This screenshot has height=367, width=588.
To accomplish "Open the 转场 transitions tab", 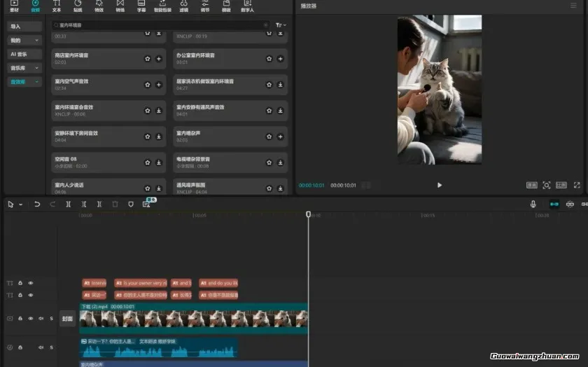I will coord(120,6).
